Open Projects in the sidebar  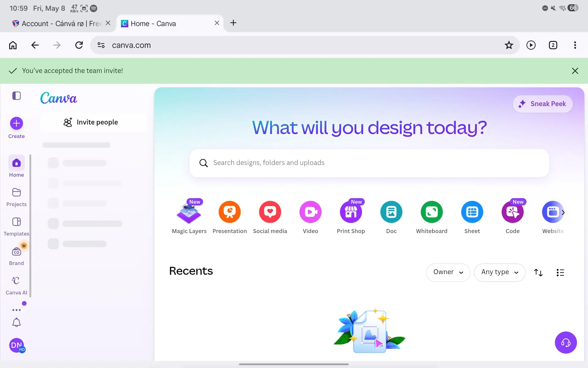click(x=17, y=197)
